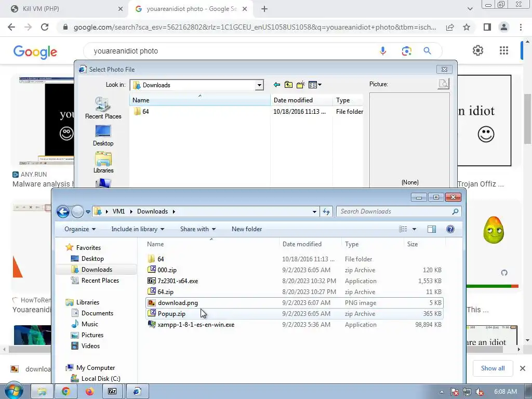Go to last folder visited in Select Photo File
Viewport: 532px width, 399px height.
277,85
